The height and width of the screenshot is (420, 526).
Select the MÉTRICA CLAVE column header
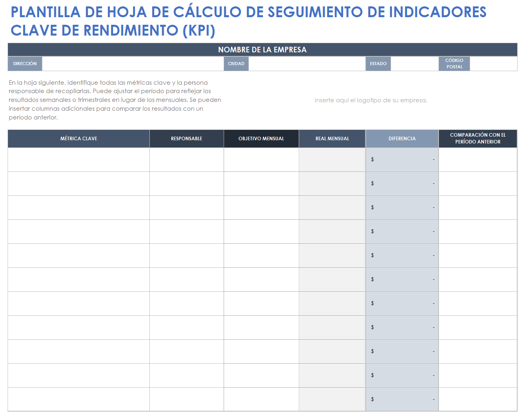pyautogui.click(x=79, y=139)
